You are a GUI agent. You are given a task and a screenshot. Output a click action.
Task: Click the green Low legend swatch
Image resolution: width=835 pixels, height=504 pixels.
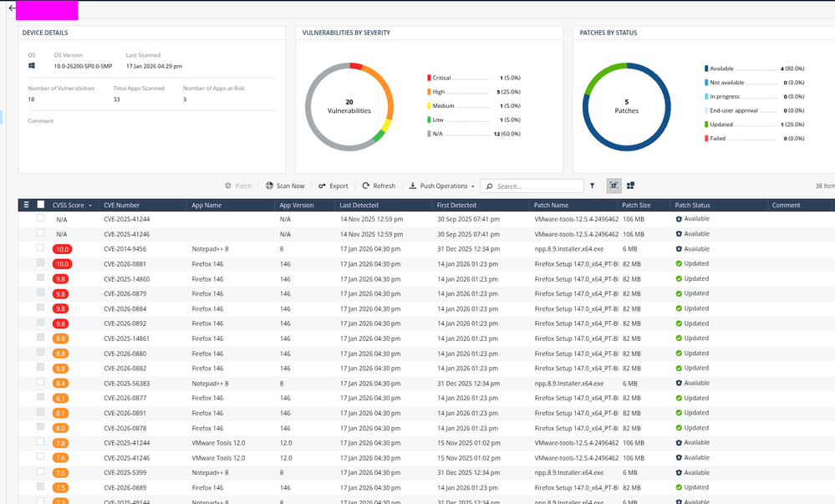pos(429,120)
